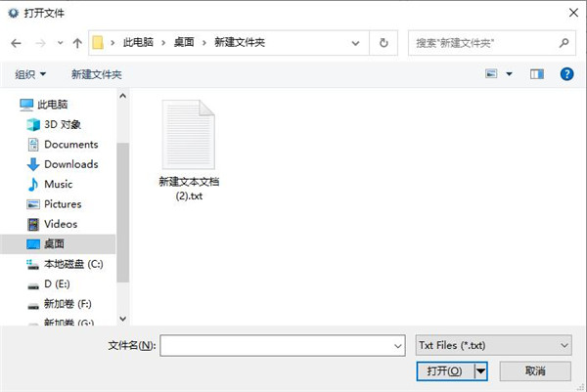587x392 pixels.
Task: Expand breadcrumb arrow after 此电脑
Action: tap(163, 43)
